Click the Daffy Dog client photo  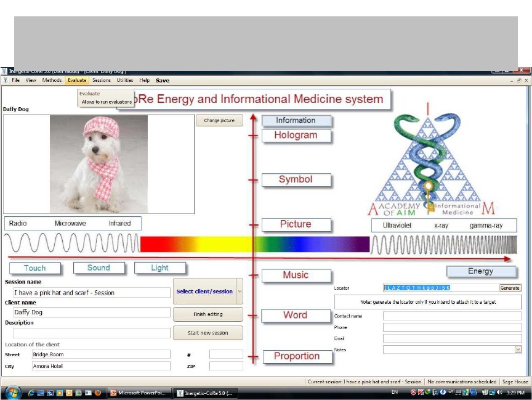99,164
